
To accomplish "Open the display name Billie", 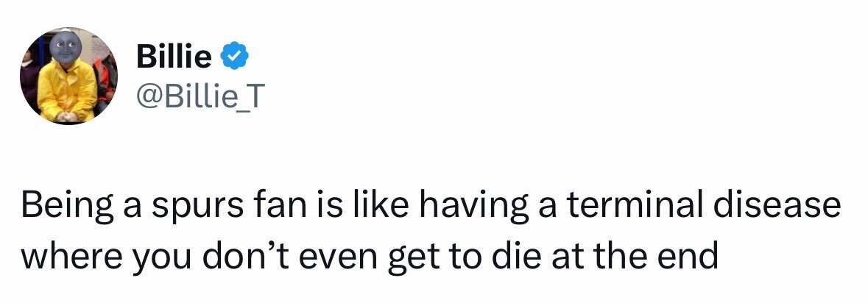I will coord(174,57).
